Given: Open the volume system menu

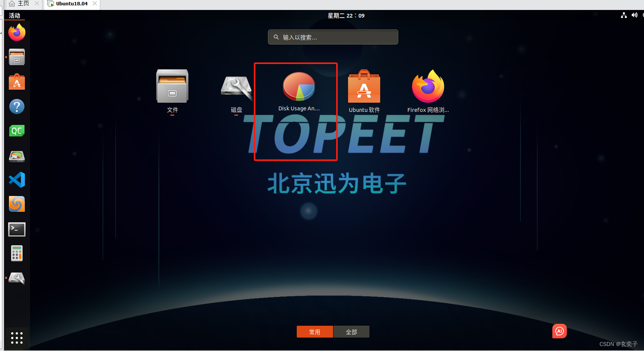Looking at the screenshot, I should click(634, 15).
